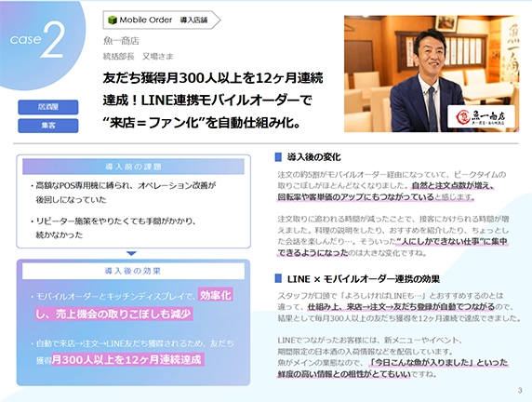Click the 魚一商店 logo on the photo
Screen dimensions: 532x402
click(x=481, y=117)
